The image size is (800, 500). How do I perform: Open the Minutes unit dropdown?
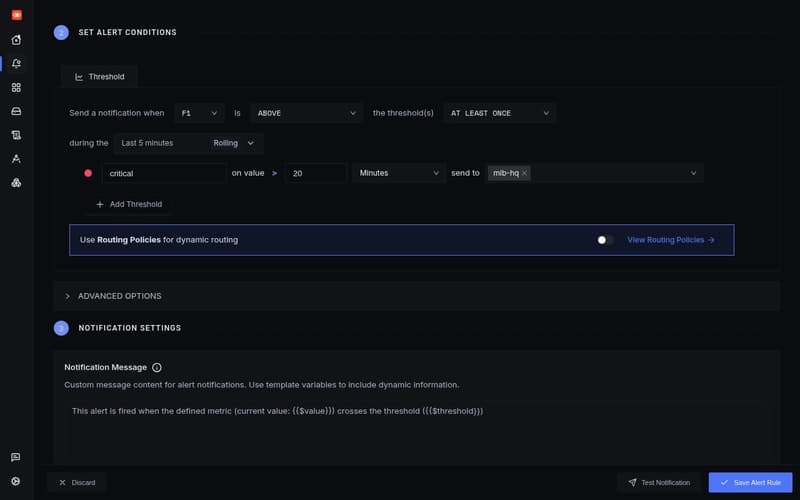398,173
